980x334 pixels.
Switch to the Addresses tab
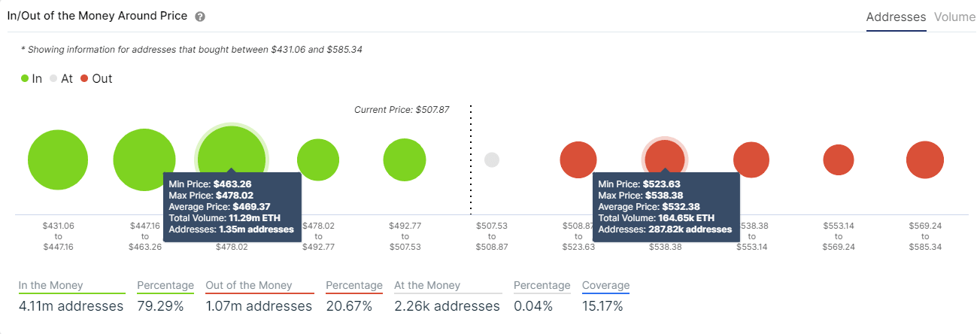(x=896, y=17)
